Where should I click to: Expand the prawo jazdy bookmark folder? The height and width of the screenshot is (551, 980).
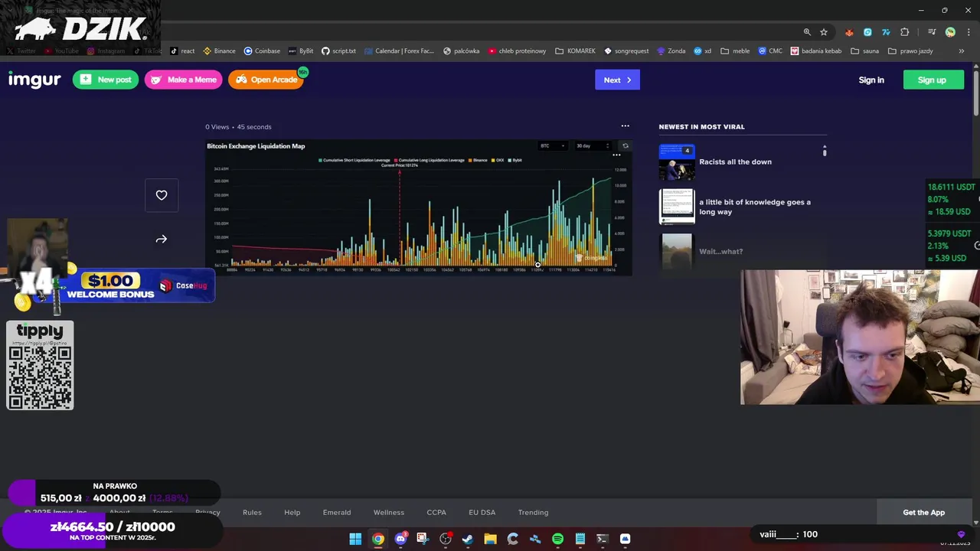click(x=910, y=51)
